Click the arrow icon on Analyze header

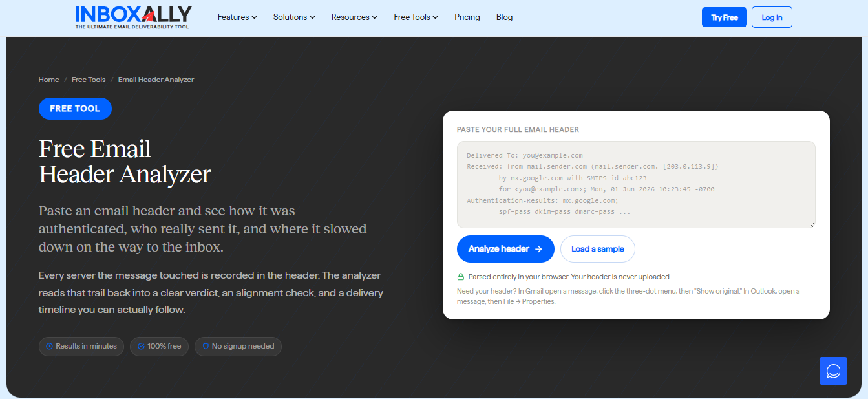(x=538, y=249)
